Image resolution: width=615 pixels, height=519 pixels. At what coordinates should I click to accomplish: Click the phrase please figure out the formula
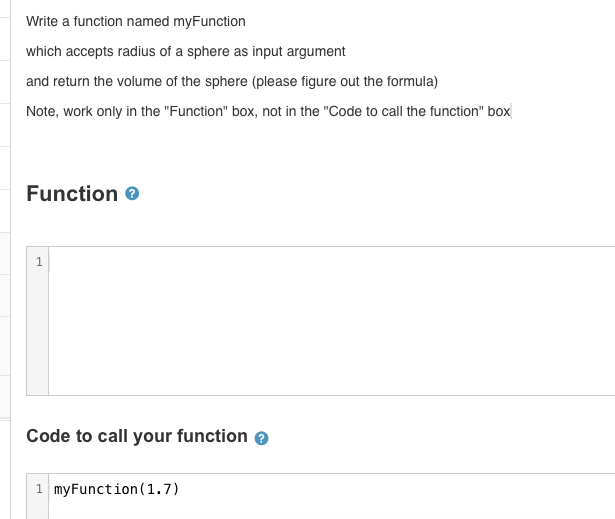click(345, 82)
